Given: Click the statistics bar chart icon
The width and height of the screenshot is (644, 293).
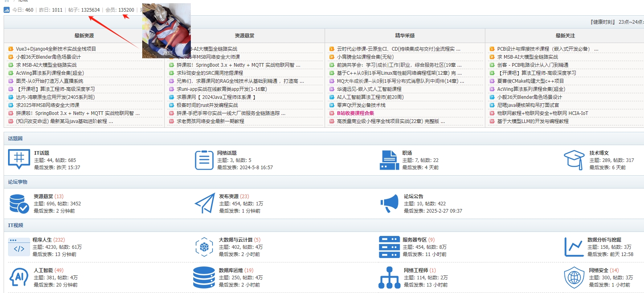Looking at the screenshot, I should point(7,10).
